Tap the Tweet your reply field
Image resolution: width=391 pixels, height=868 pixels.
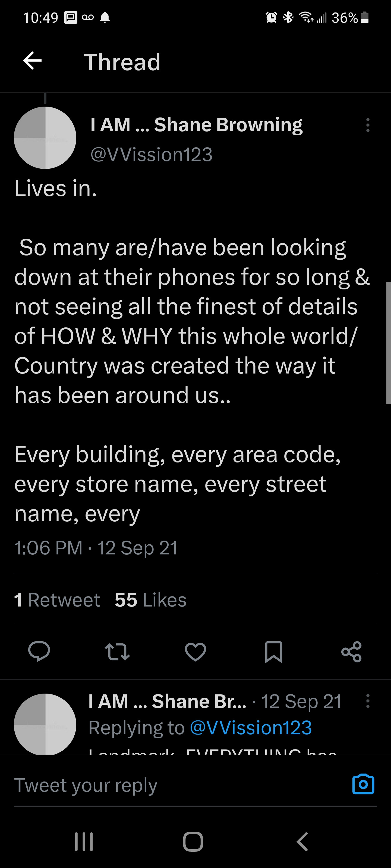169,785
